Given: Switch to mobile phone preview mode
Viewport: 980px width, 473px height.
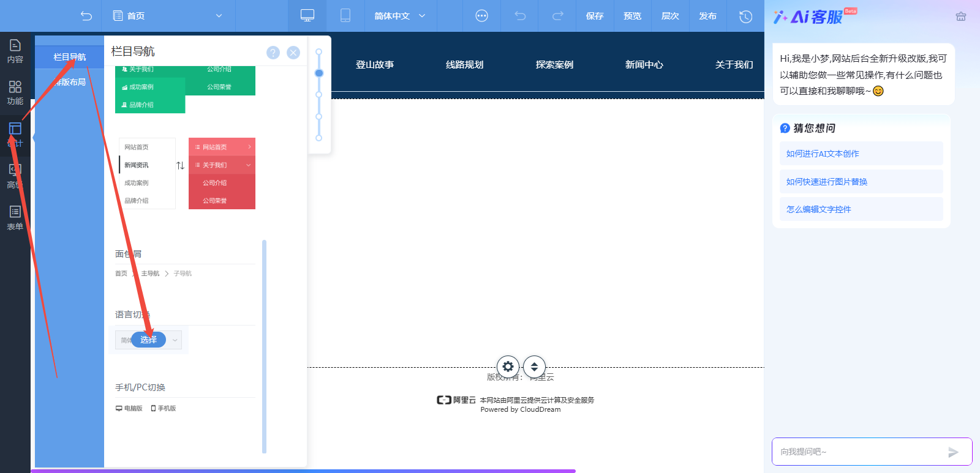Looking at the screenshot, I should pyautogui.click(x=345, y=16).
